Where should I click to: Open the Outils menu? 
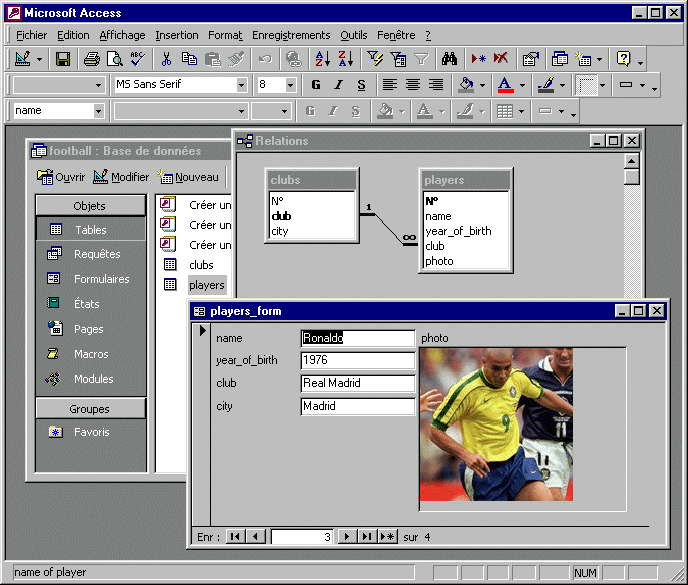(x=353, y=35)
